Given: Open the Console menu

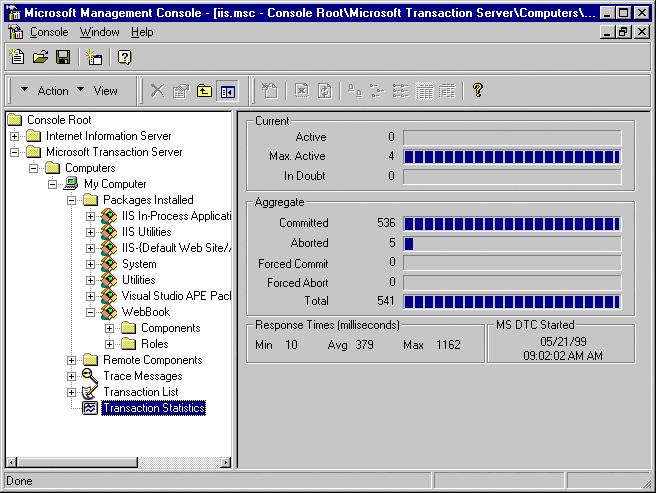Looking at the screenshot, I should tap(49, 32).
